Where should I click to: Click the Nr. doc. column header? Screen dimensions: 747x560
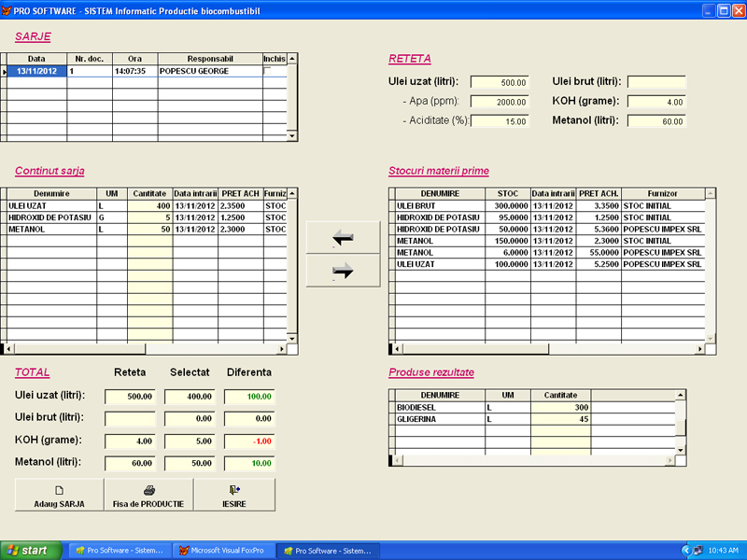(x=90, y=59)
